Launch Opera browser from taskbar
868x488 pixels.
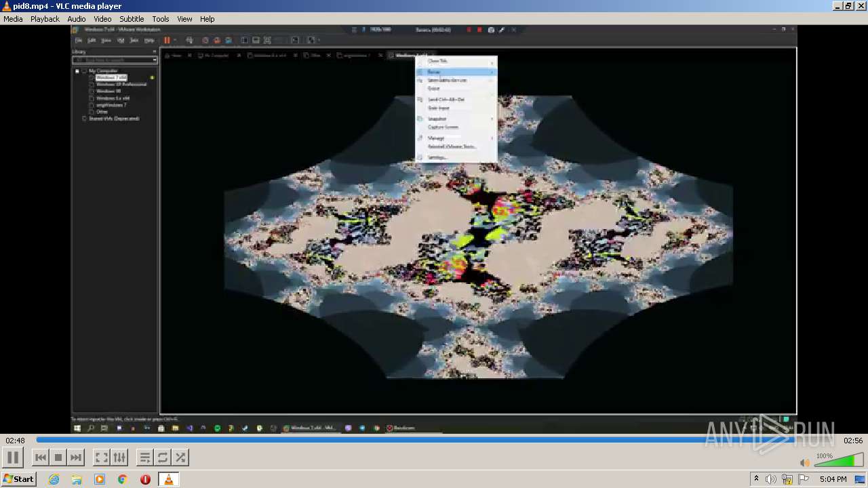[x=145, y=479]
